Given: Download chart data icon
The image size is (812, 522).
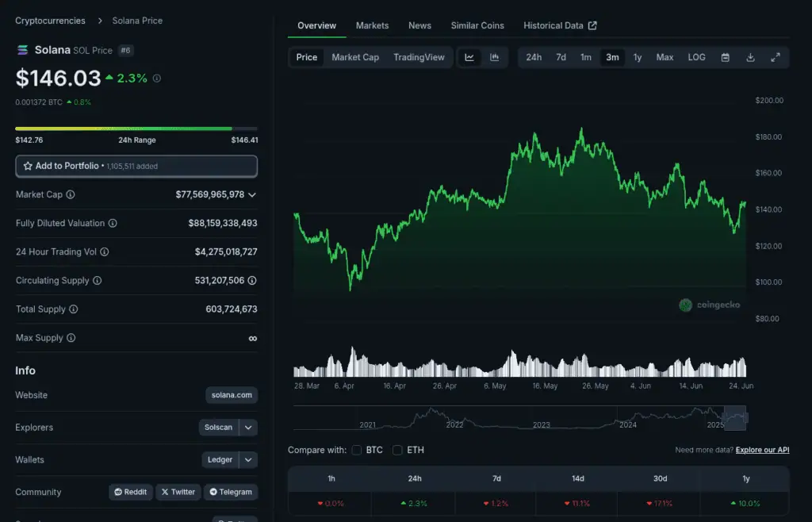Looking at the screenshot, I should coord(750,57).
